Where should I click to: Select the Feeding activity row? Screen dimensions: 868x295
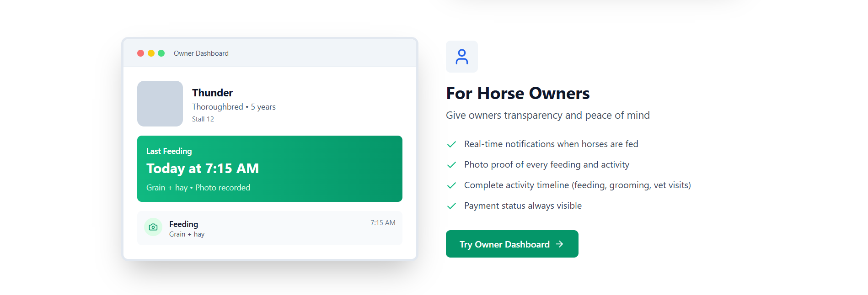tap(269, 228)
